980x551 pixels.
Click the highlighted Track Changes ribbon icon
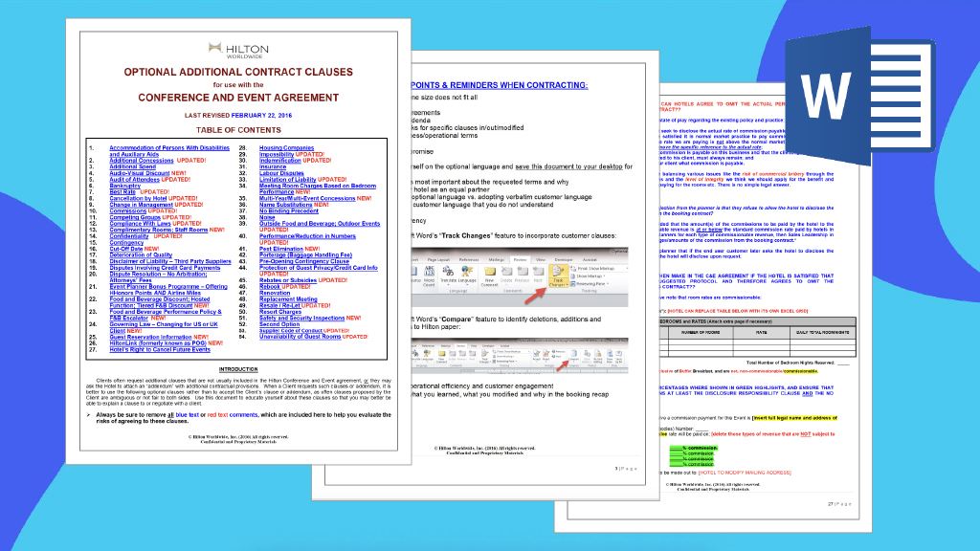coord(559,275)
